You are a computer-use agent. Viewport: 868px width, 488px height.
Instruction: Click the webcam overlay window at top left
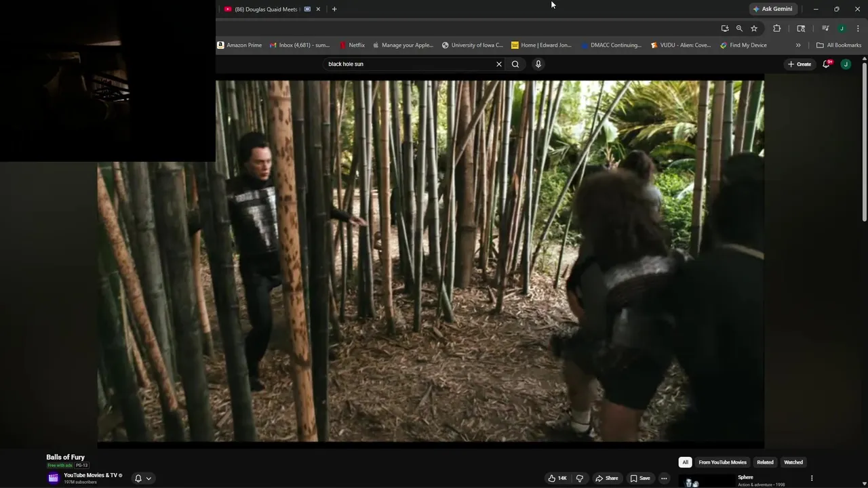pos(108,81)
